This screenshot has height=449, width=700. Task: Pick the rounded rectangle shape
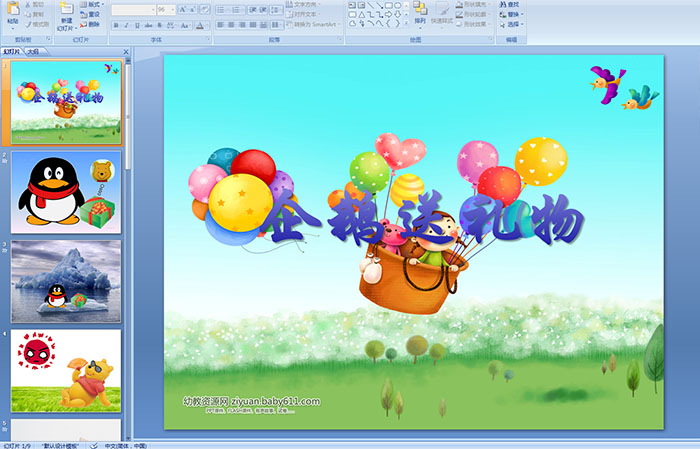352,14
